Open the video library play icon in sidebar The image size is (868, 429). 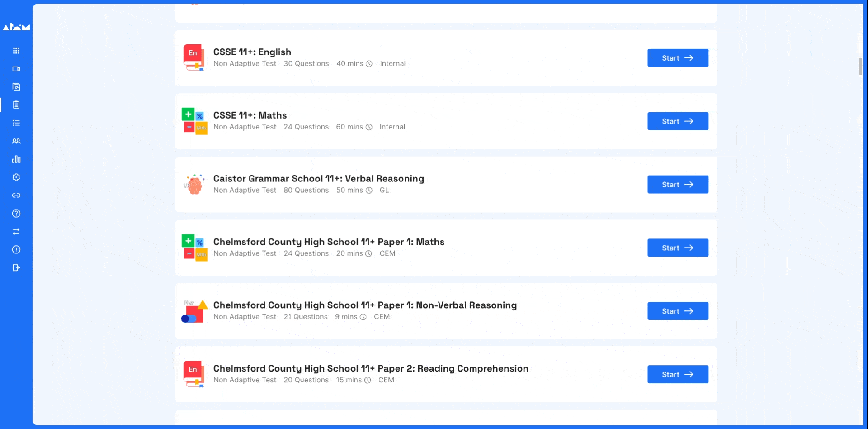16,87
